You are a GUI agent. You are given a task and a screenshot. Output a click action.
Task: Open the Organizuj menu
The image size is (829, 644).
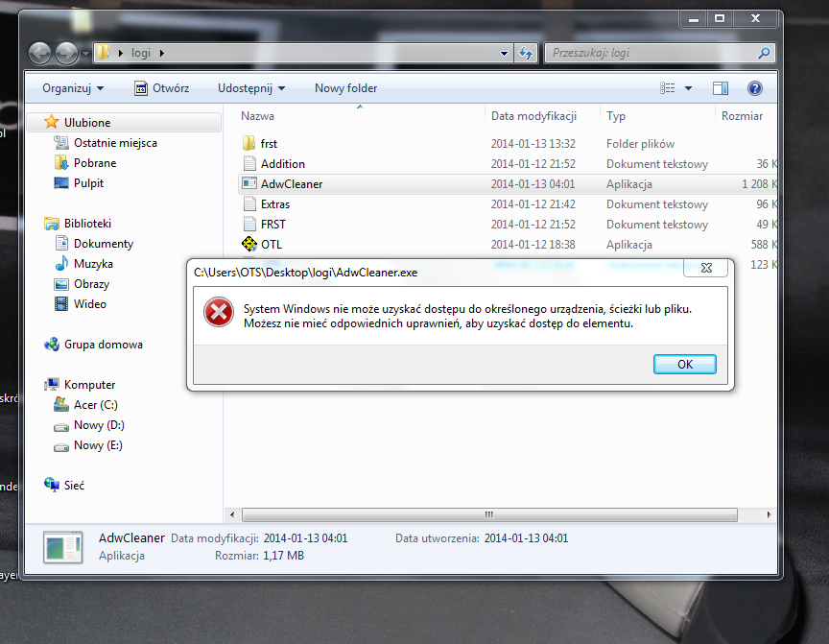73,88
